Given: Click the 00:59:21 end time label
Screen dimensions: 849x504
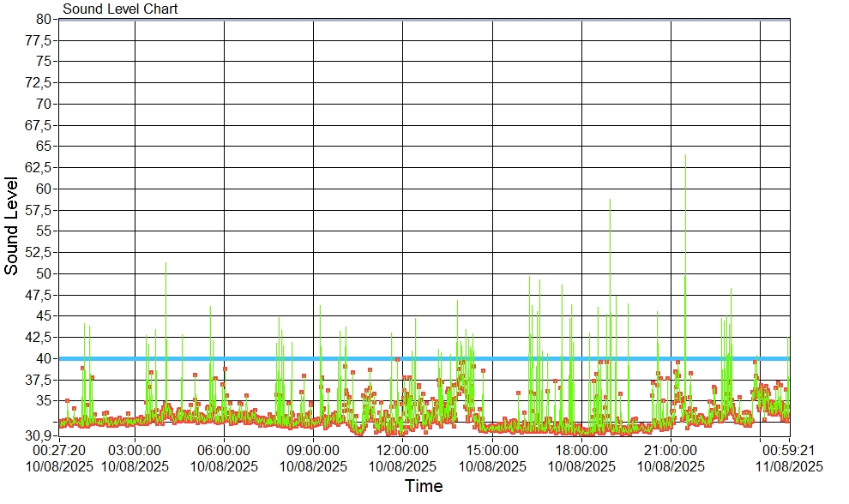Looking at the screenshot, I should click(790, 451).
